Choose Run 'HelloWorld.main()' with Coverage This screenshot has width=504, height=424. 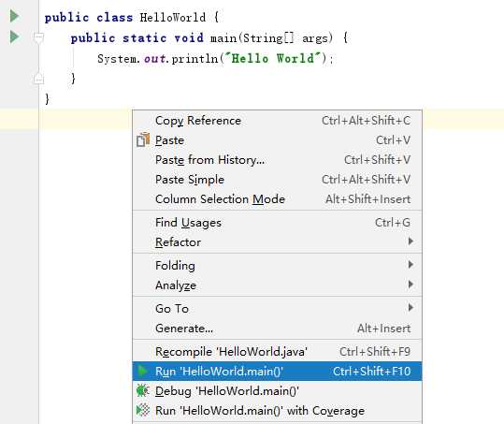tap(277, 411)
